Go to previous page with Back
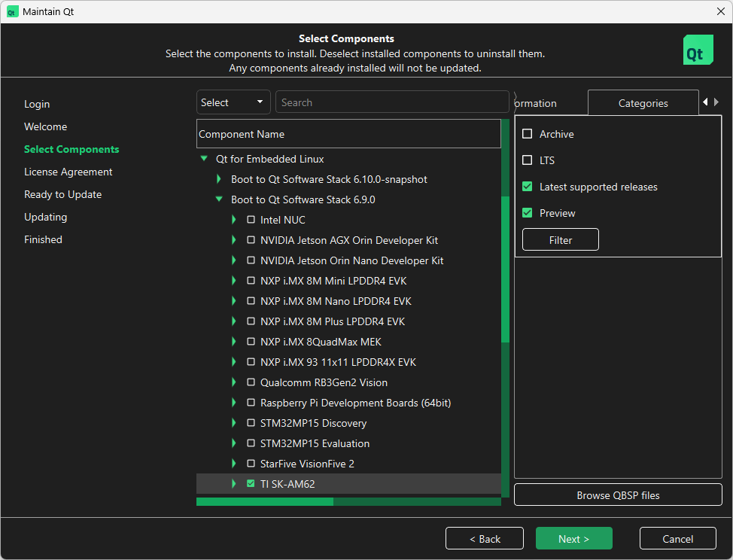Image resolution: width=733 pixels, height=560 pixels. pyautogui.click(x=485, y=538)
